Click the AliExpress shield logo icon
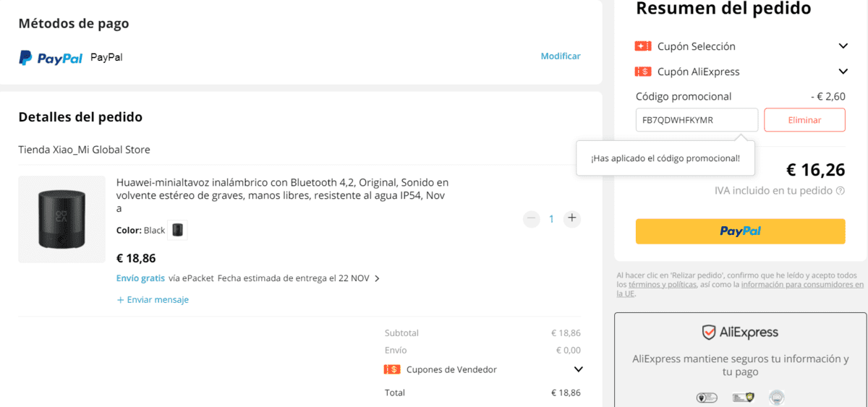This screenshot has width=868, height=407. pos(709,333)
